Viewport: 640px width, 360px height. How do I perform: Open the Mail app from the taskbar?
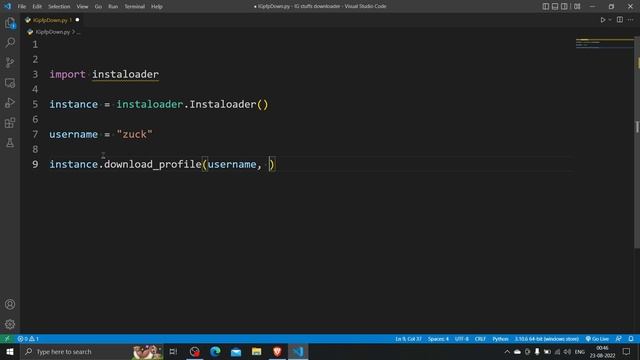[x=236, y=352]
